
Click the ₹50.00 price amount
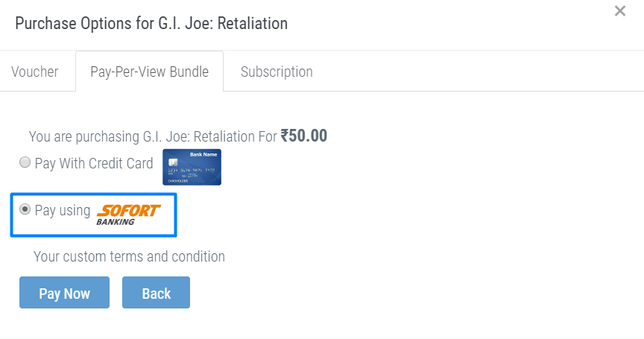[304, 136]
